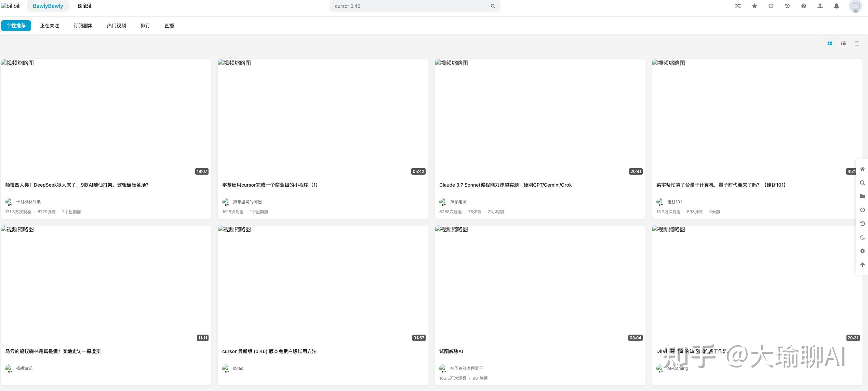868x391 pixels.
Task: Open the folder icon in right dock
Action: click(x=862, y=196)
